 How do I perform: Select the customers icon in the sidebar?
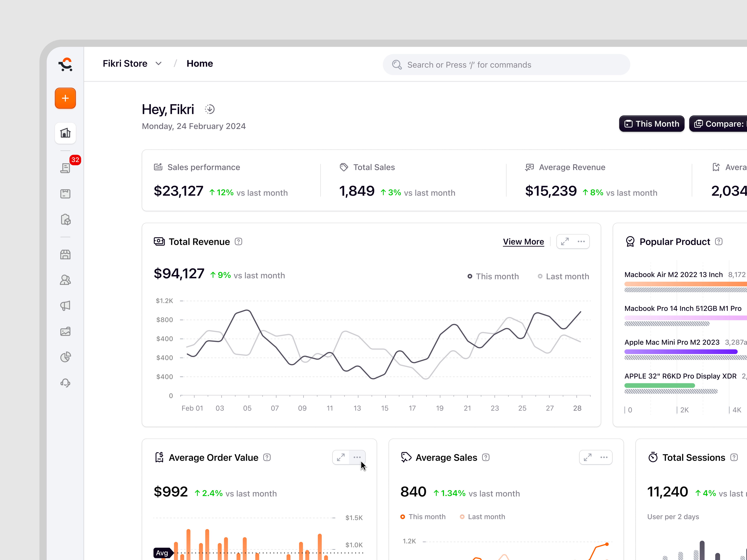click(x=65, y=280)
